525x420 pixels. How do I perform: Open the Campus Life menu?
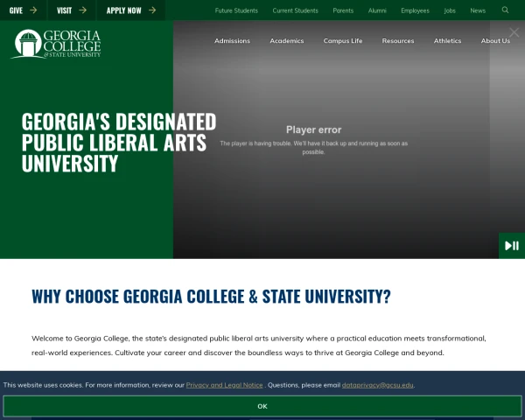pyautogui.click(x=343, y=41)
